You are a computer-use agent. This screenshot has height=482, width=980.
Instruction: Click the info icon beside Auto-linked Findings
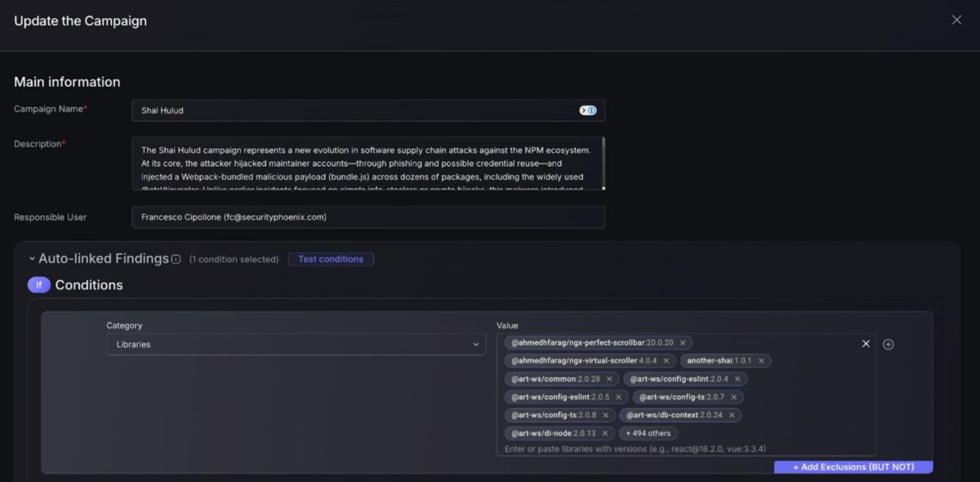coord(176,259)
